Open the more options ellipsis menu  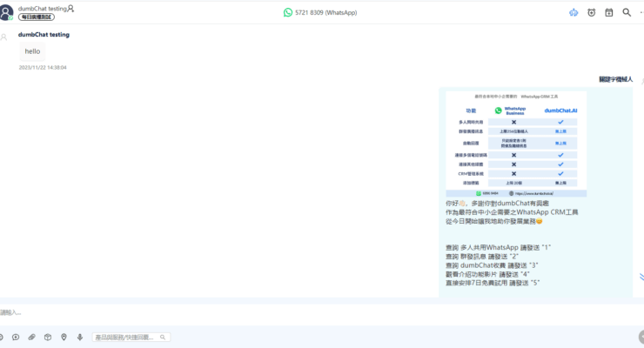click(x=641, y=13)
